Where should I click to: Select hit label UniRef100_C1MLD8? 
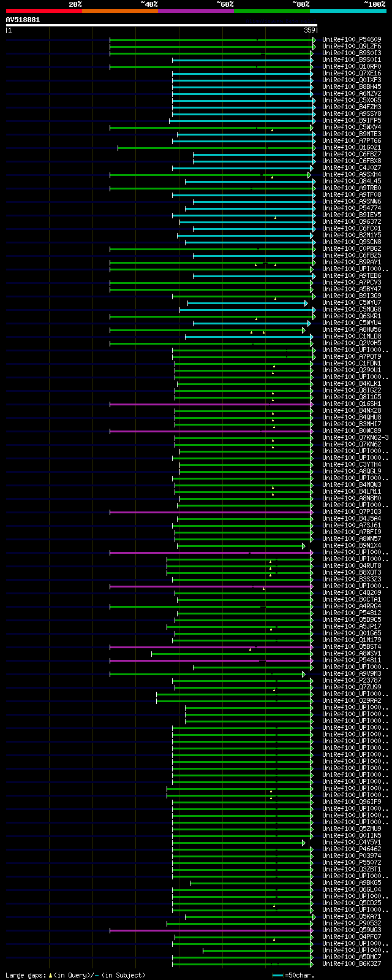pyautogui.click(x=352, y=336)
